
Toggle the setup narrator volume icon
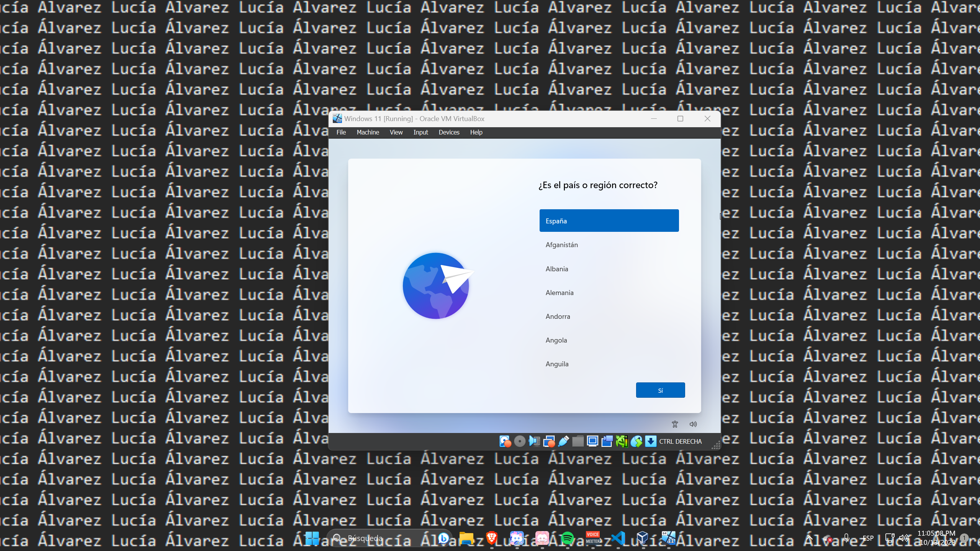point(693,424)
